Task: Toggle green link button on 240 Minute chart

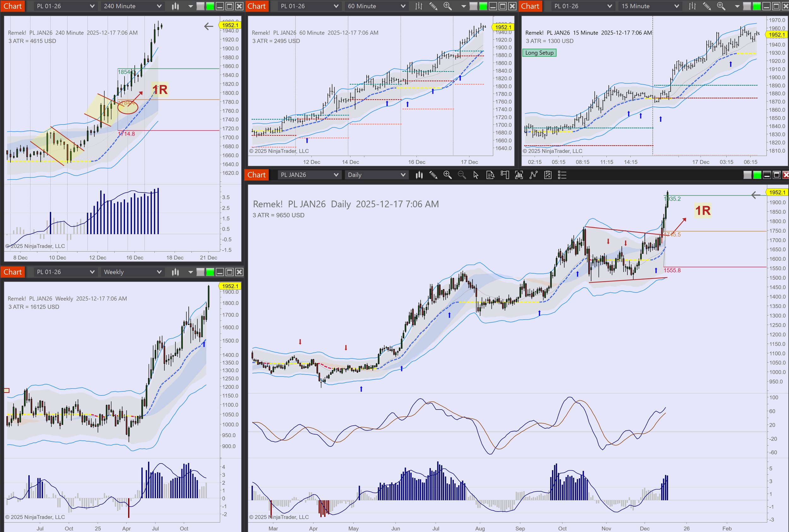Action: (x=210, y=6)
